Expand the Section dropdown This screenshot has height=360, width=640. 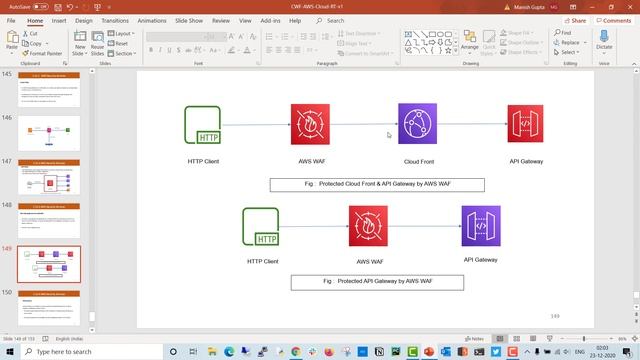coord(122,53)
